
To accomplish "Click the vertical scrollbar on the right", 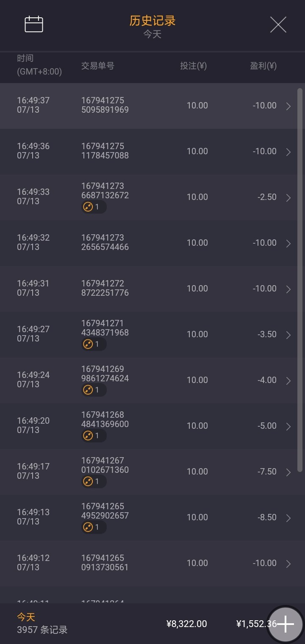I will click(300, 280).
